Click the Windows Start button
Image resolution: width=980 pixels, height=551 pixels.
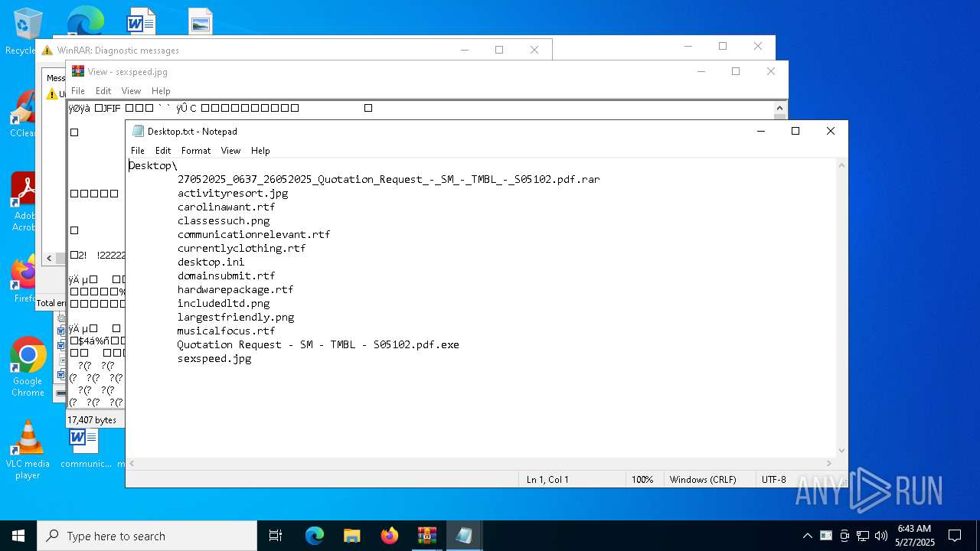pos(18,536)
